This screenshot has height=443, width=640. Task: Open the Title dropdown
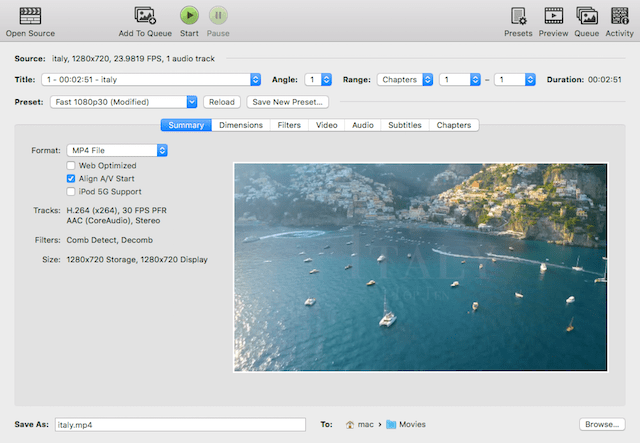[x=151, y=80]
